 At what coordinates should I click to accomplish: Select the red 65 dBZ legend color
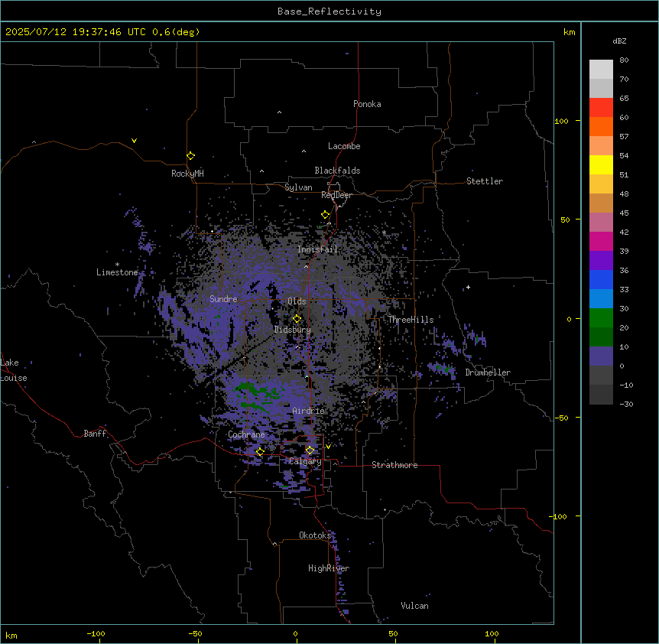(x=601, y=107)
